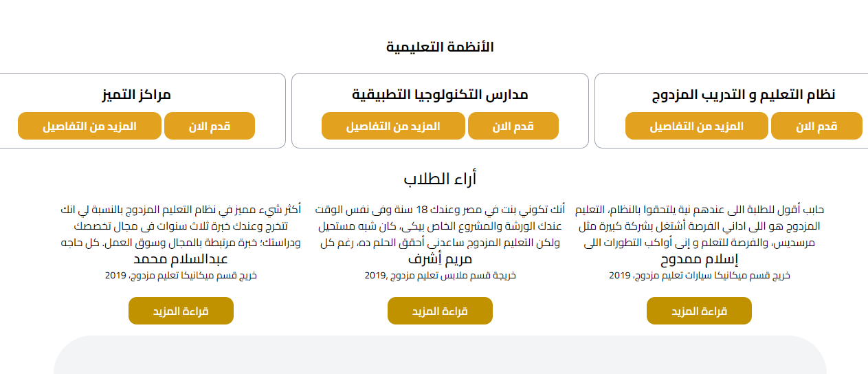Select the مراكز التميز card title

tap(136, 95)
